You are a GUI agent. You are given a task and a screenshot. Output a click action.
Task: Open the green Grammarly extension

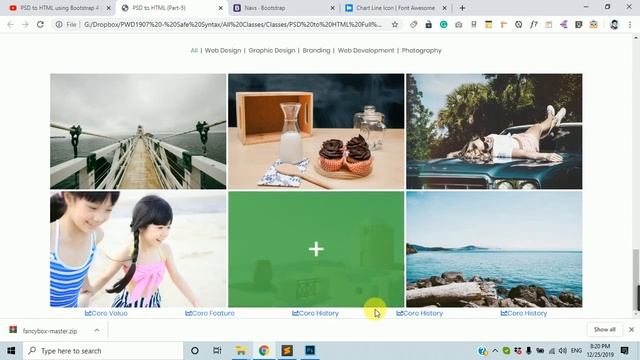coord(443,24)
